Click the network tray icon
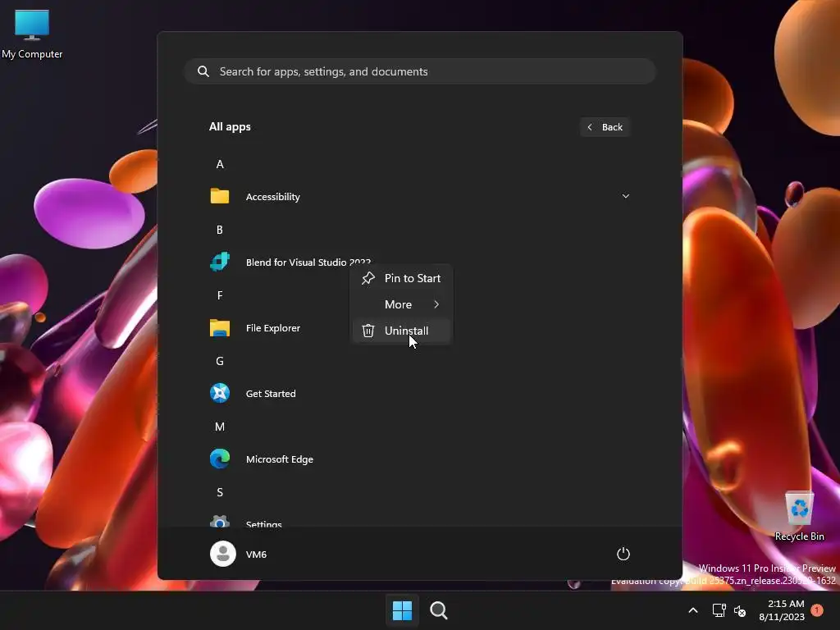 [x=719, y=610]
